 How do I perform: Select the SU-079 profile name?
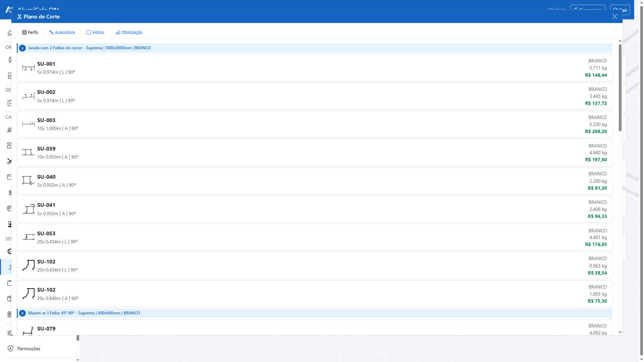(x=46, y=329)
